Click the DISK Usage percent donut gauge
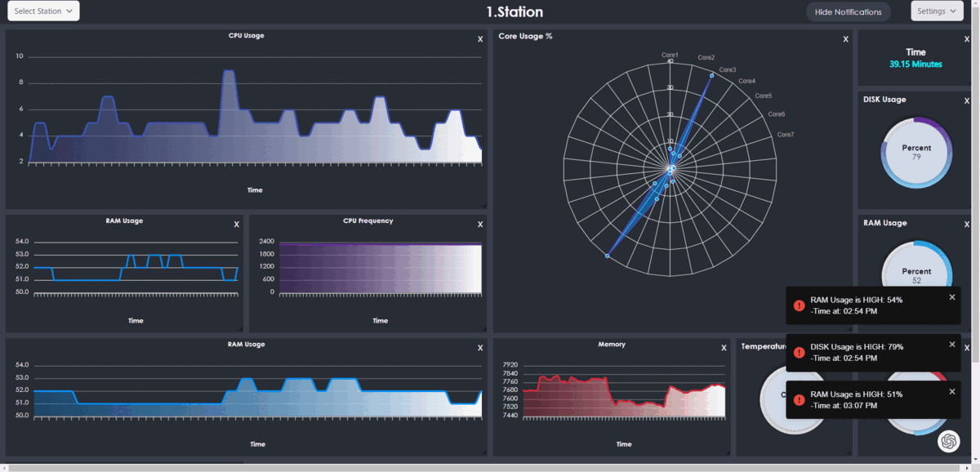Image resolution: width=980 pixels, height=472 pixels. click(x=915, y=152)
